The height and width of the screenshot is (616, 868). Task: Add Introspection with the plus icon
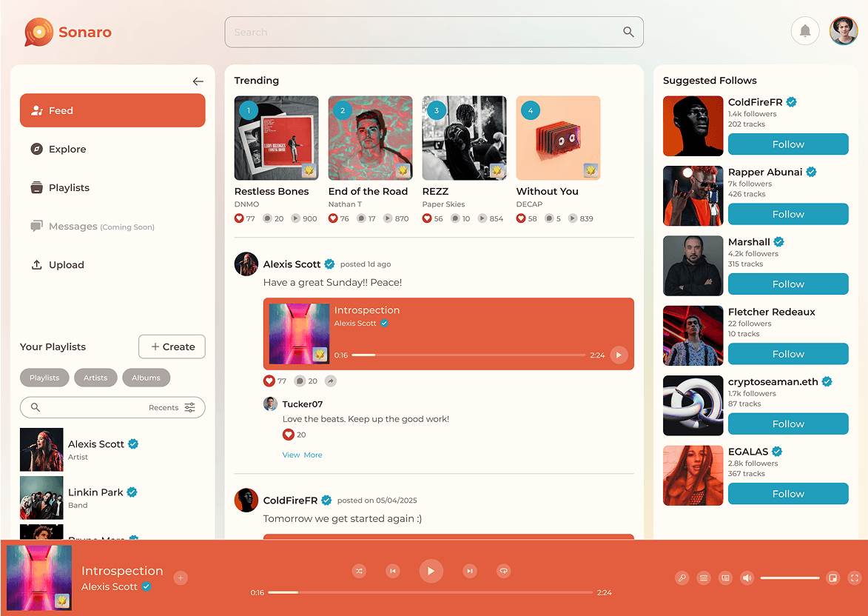181,577
